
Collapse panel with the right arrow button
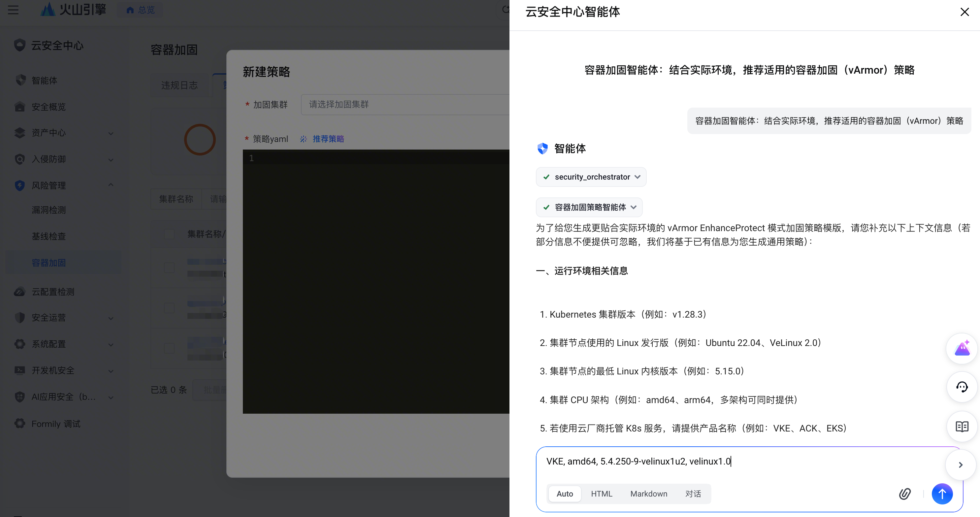click(x=960, y=465)
